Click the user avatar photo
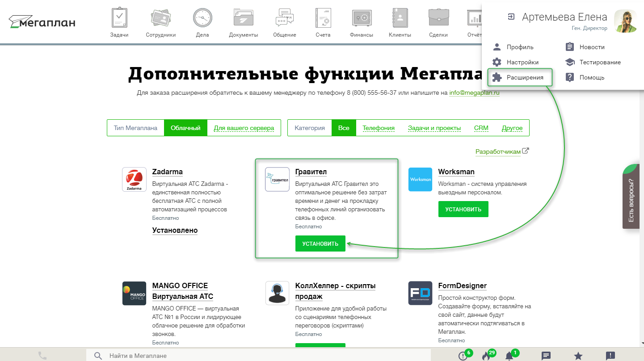The height and width of the screenshot is (361, 644). (x=625, y=21)
